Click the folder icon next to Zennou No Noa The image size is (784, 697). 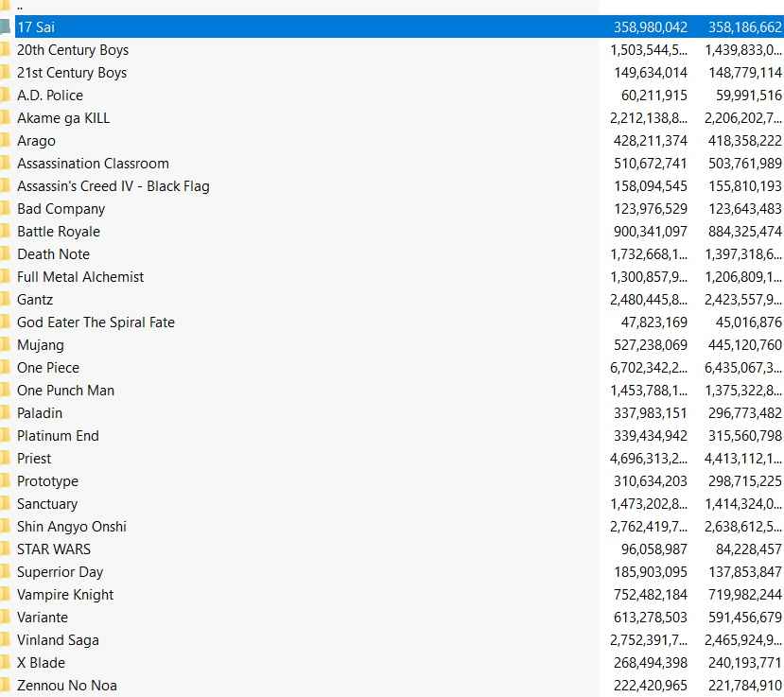pyautogui.click(x=5, y=686)
